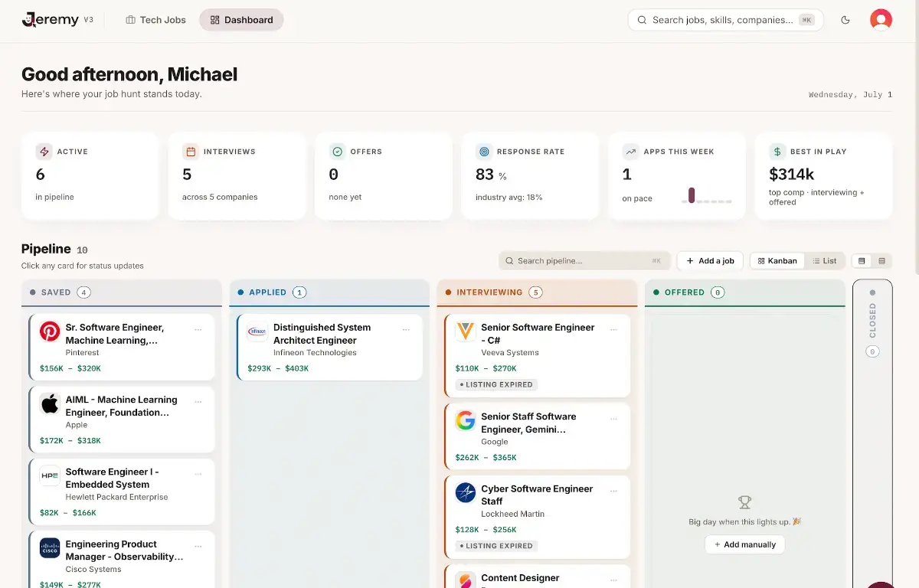Click the apps this week bar chart
Screen dimensions: 919x588
(x=707, y=196)
